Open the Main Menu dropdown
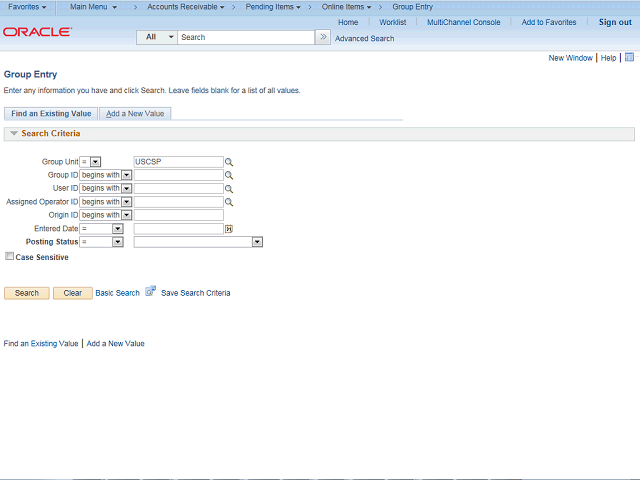640x480 pixels. click(93, 7)
